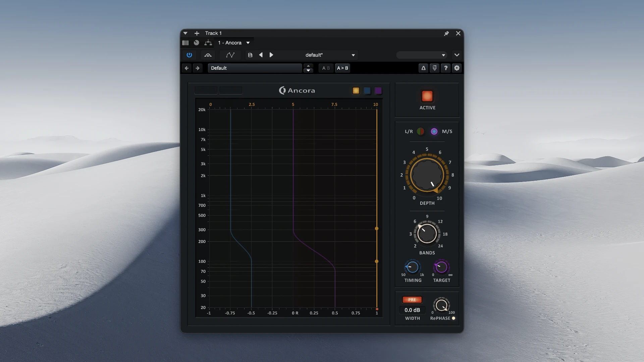Add new plugin with plus icon
The image size is (644, 362).
197,33
